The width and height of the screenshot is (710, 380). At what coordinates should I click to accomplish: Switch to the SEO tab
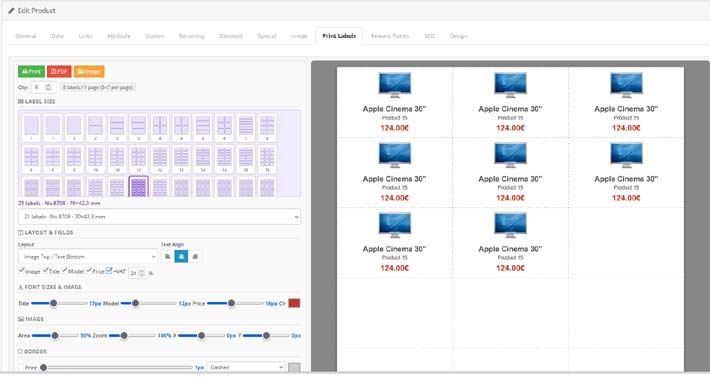429,36
